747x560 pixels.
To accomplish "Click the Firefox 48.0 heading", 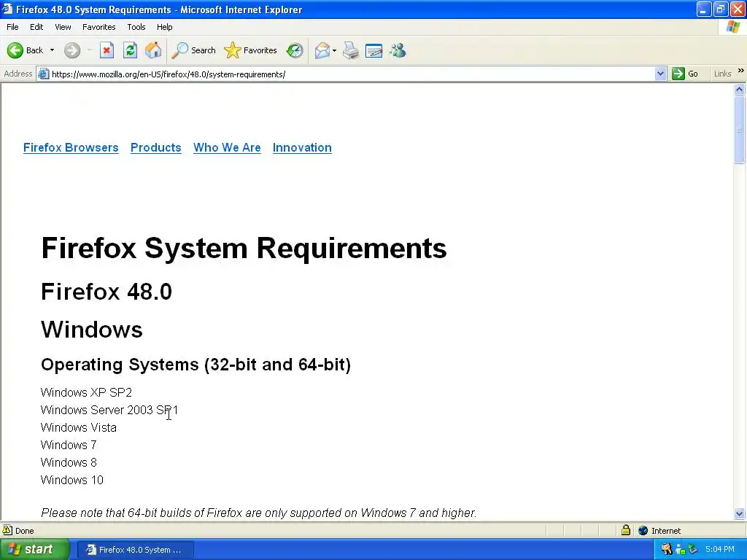I will (x=107, y=292).
